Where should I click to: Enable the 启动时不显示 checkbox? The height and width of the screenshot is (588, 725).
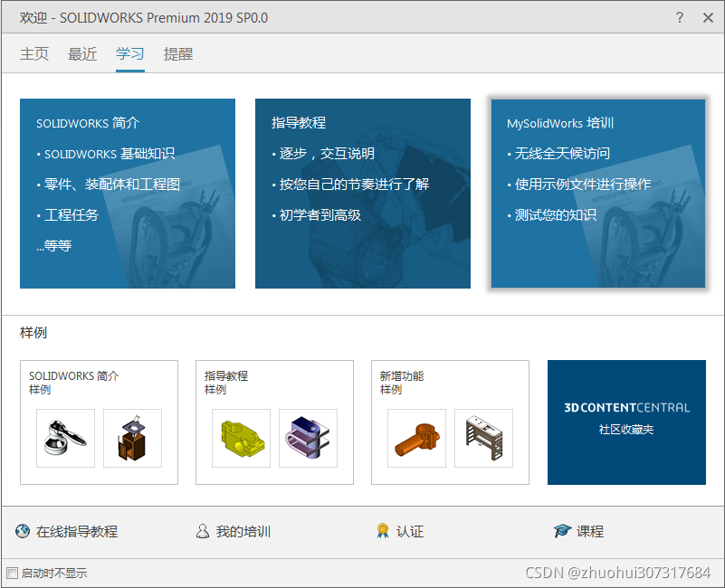(13, 574)
